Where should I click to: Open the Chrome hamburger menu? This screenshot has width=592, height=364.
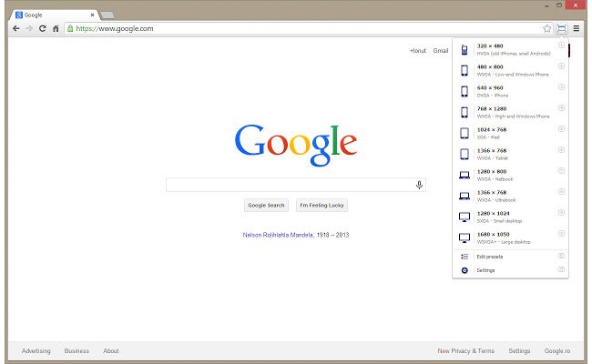[577, 28]
